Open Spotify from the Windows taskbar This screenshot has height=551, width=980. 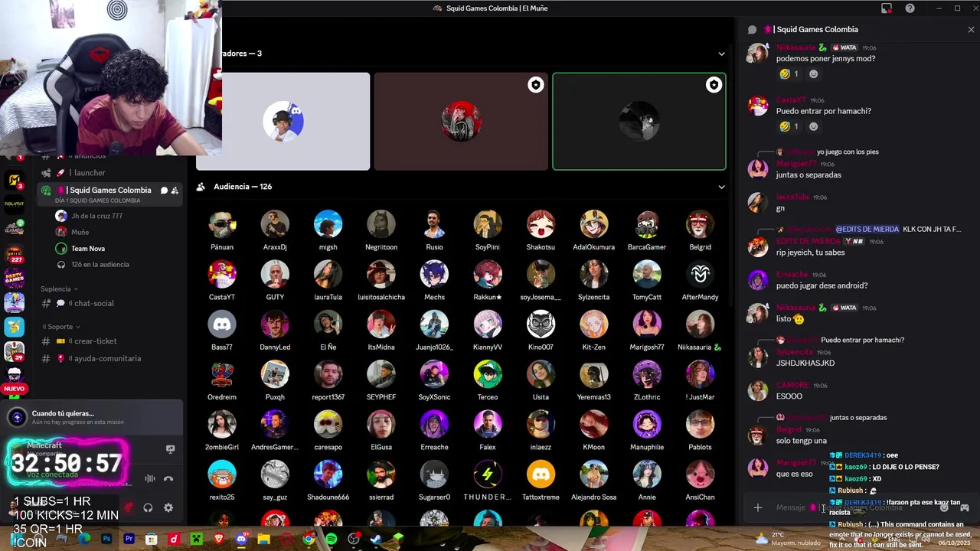tap(331, 539)
